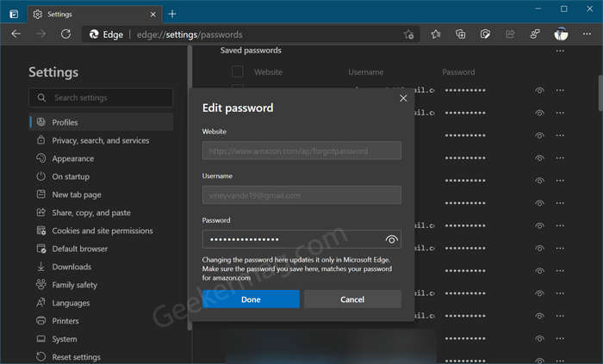Click the Cancel button

click(x=352, y=299)
